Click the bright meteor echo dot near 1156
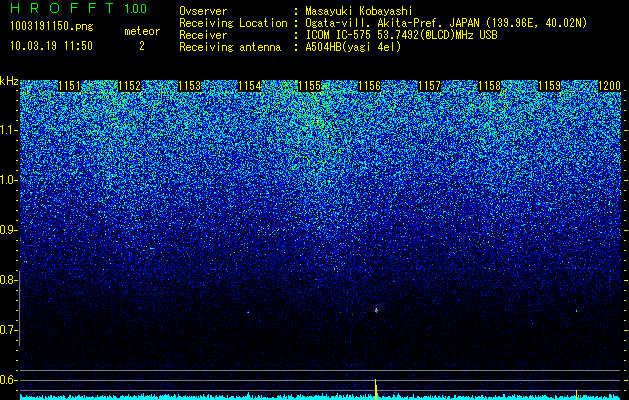This screenshot has width=629, height=400. tap(376, 310)
